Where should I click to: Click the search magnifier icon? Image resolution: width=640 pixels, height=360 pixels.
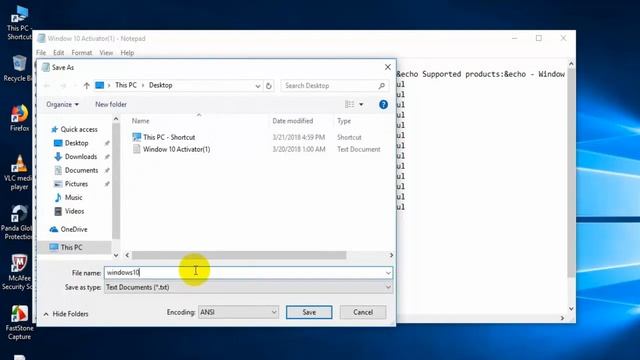tap(382, 86)
